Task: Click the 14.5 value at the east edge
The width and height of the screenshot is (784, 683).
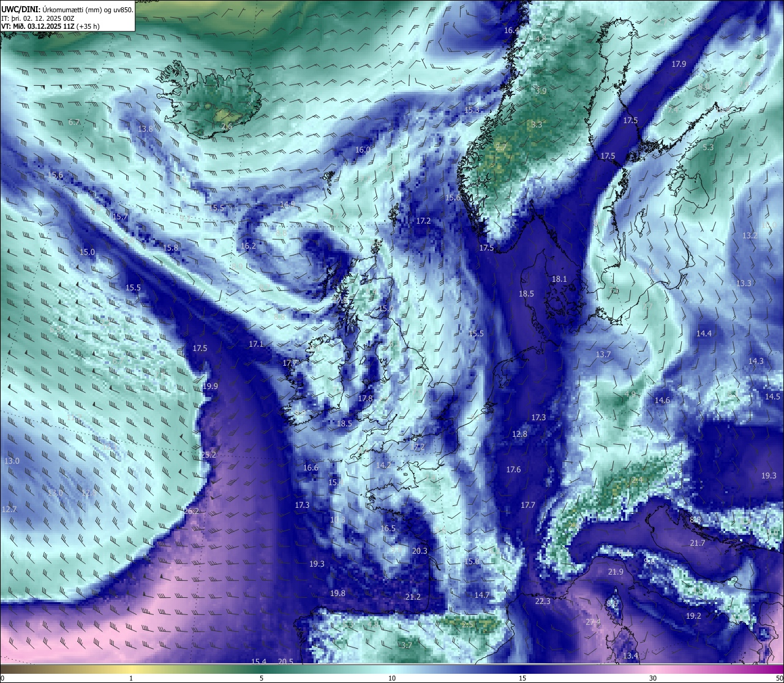Action: pyautogui.click(x=772, y=396)
